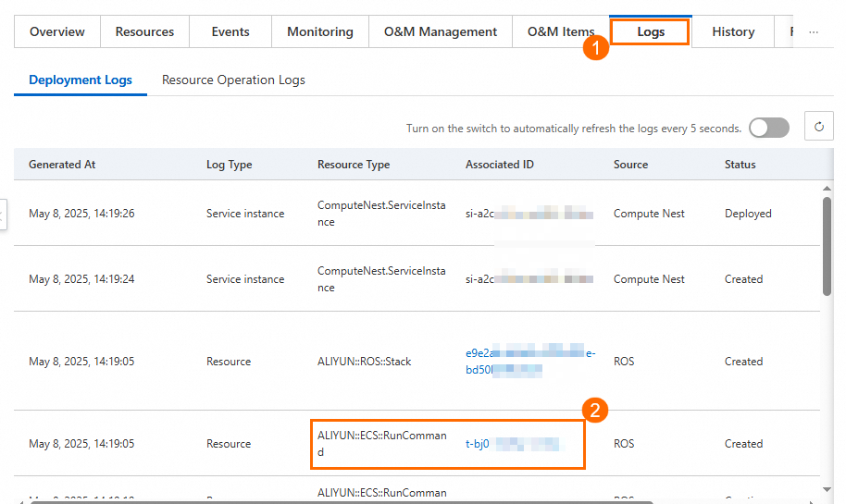The image size is (846, 504).
Task: Open the Resources tab
Action: 144,31
